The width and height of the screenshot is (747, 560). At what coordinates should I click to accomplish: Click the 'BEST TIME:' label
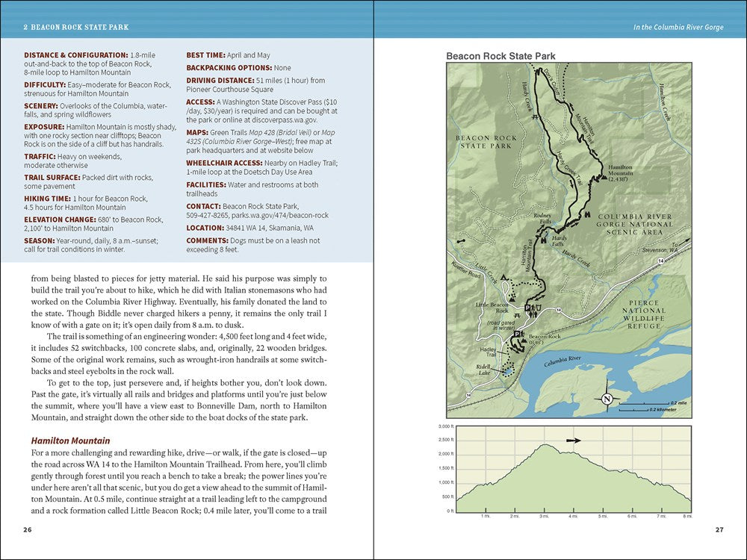pyautogui.click(x=206, y=55)
